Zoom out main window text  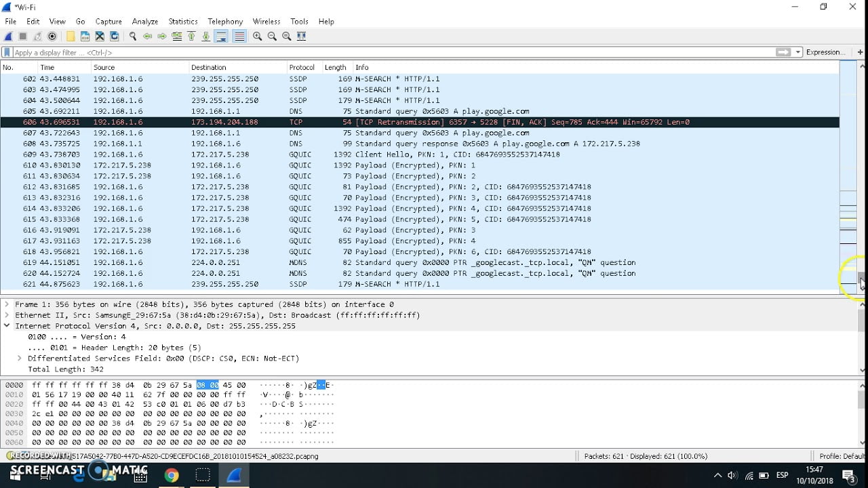272,37
